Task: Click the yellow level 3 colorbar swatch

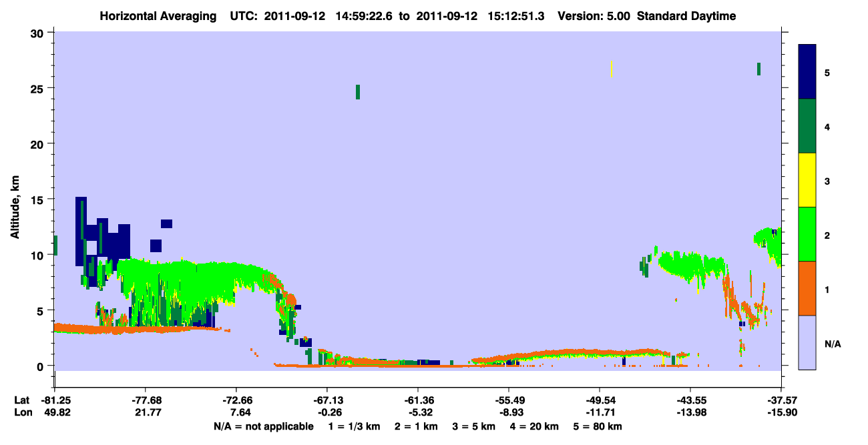Action: click(807, 179)
